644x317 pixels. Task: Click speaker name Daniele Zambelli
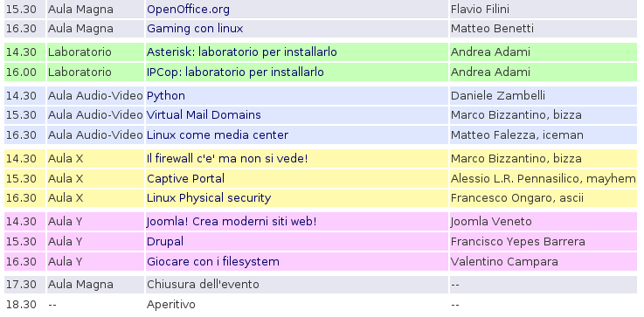pyautogui.click(x=498, y=96)
